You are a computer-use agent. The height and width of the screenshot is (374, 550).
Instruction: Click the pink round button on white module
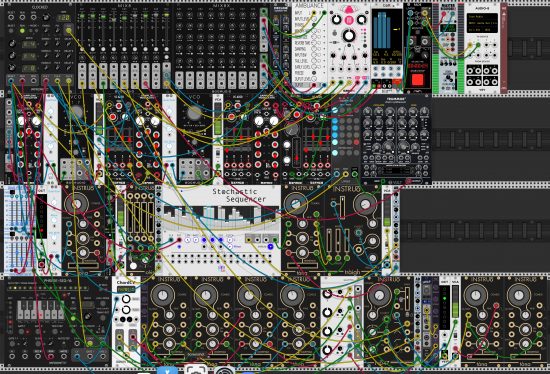pyautogui.click(x=349, y=20)
